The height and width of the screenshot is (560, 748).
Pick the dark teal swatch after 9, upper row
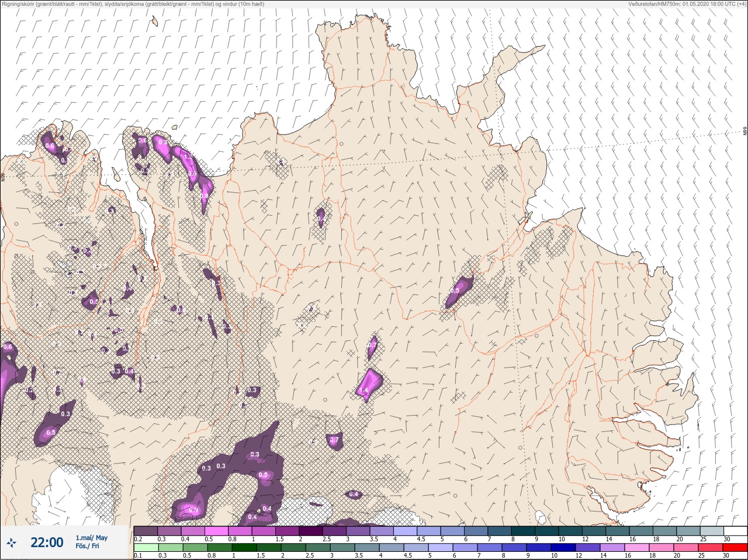pos(547,530)
